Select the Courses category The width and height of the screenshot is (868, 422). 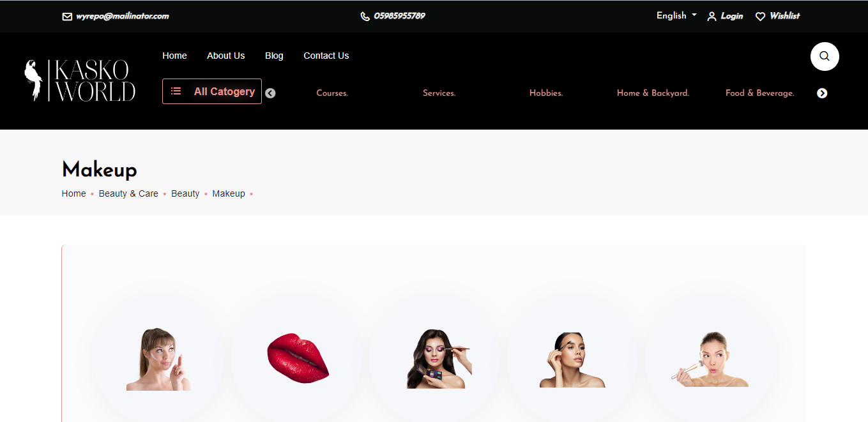pyautogui.click(x=332, y=93)
